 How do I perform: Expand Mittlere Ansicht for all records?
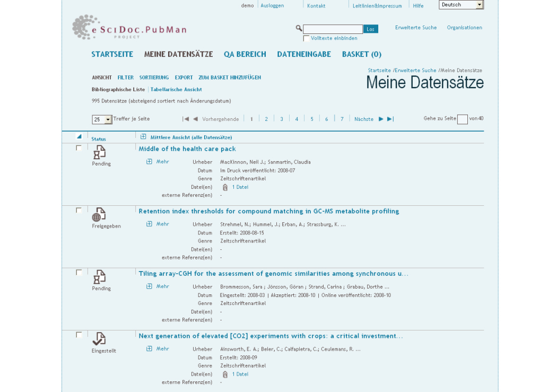(x=143, y=137)
